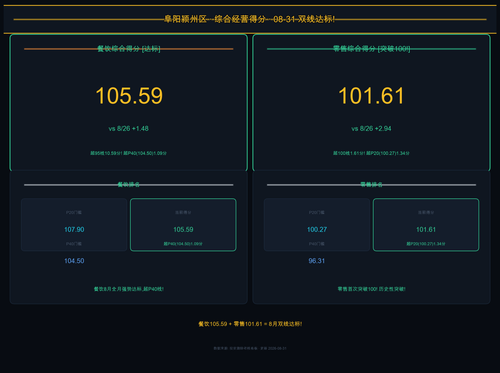
Task: Click the grey data-source line at bottom
Action: pyautogui.click(x=250, y=348)
